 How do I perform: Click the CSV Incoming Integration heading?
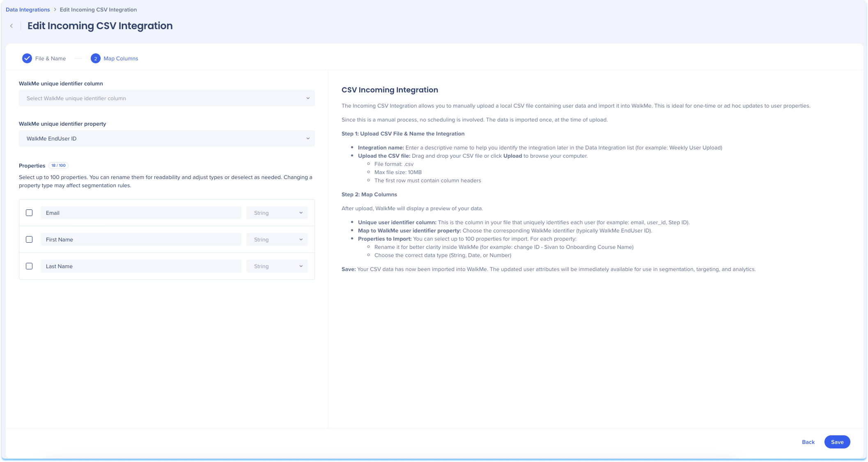[x=390, y=90]
